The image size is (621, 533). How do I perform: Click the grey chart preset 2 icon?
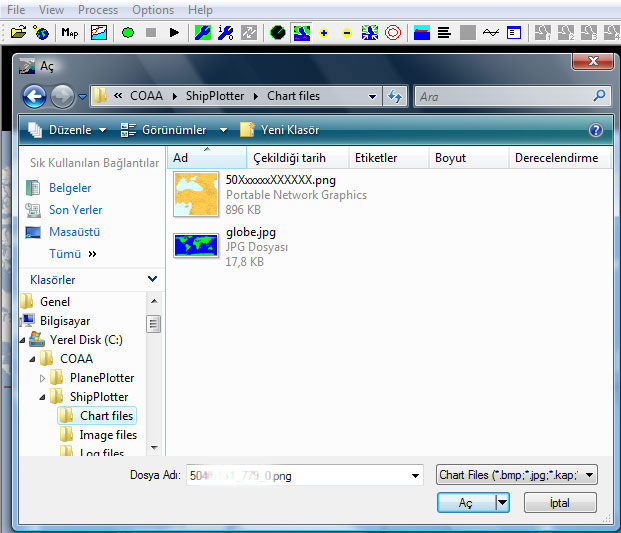(566, 32)
